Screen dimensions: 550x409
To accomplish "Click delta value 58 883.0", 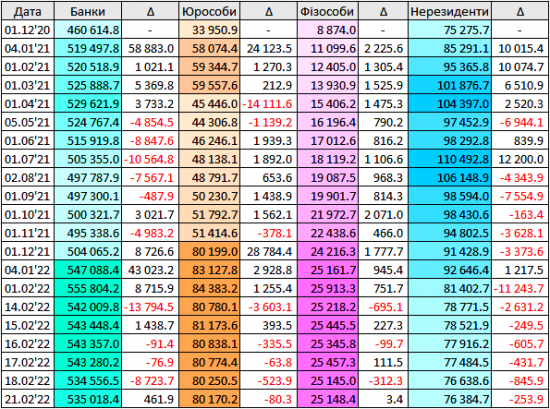I will point(151,48).
